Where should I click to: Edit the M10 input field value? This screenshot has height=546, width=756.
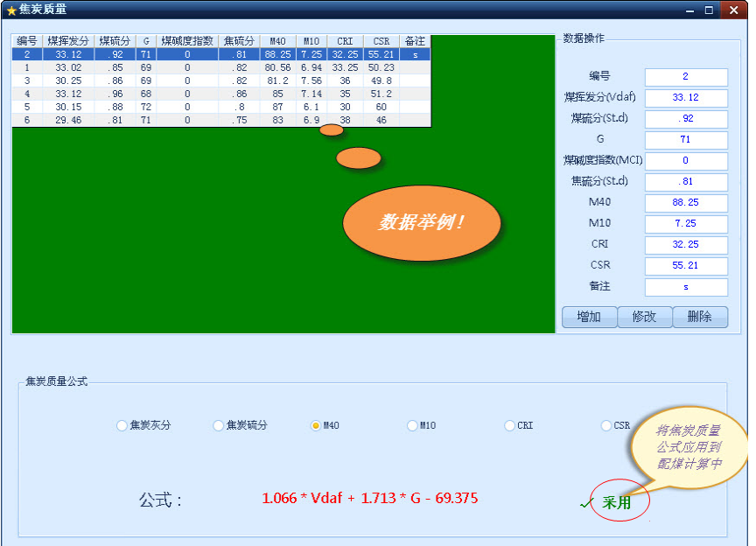coord(686,224)
